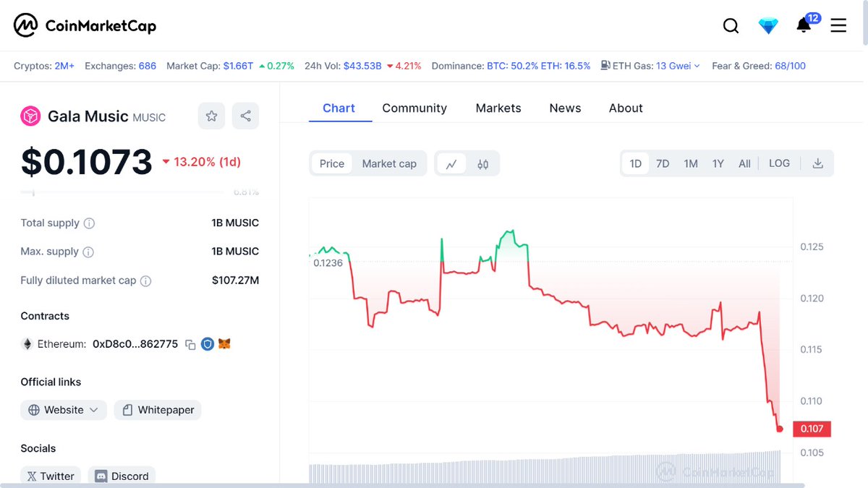
Task: Set chart range to 1D
Action: (636, 163)
